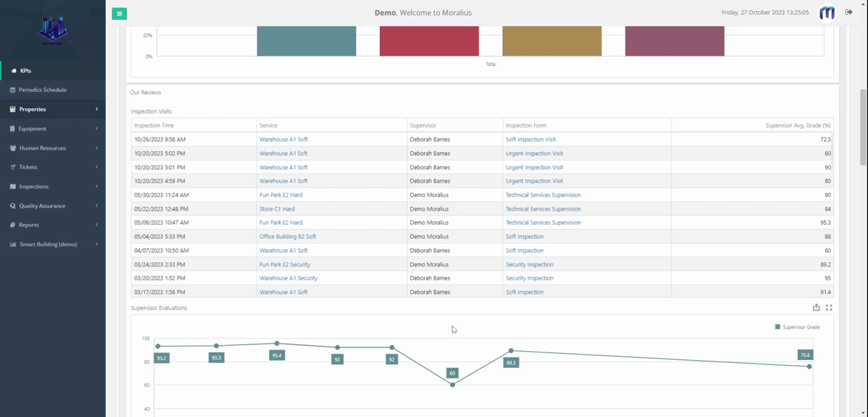This screenshot has height=417, width=868.
Task: Select the Properties menu item
Action: [x=53, y=109]
